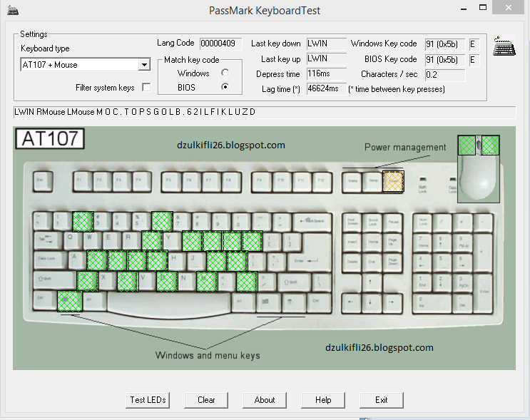
Task: Open the About dialog button
Action: click(x=265, y=400)
